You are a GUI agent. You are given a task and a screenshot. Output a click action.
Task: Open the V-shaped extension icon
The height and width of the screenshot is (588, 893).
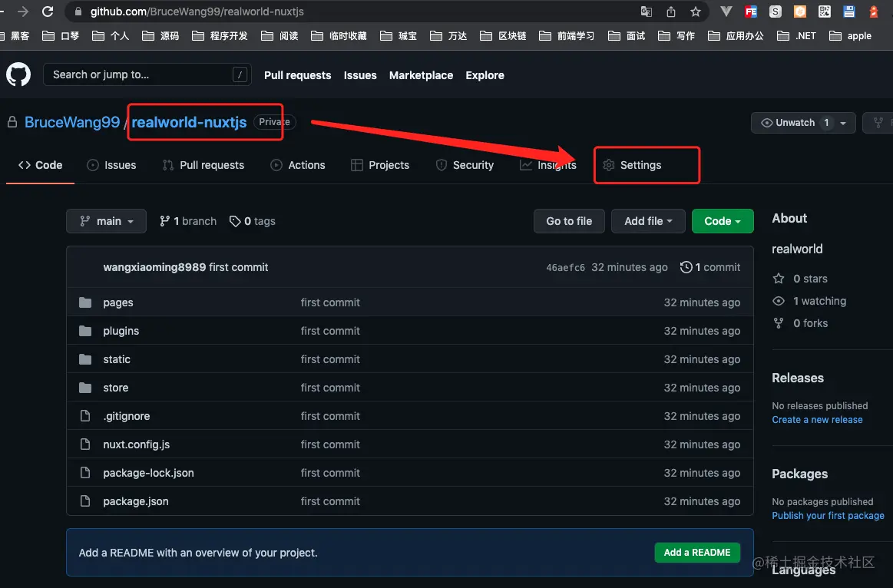726,12
